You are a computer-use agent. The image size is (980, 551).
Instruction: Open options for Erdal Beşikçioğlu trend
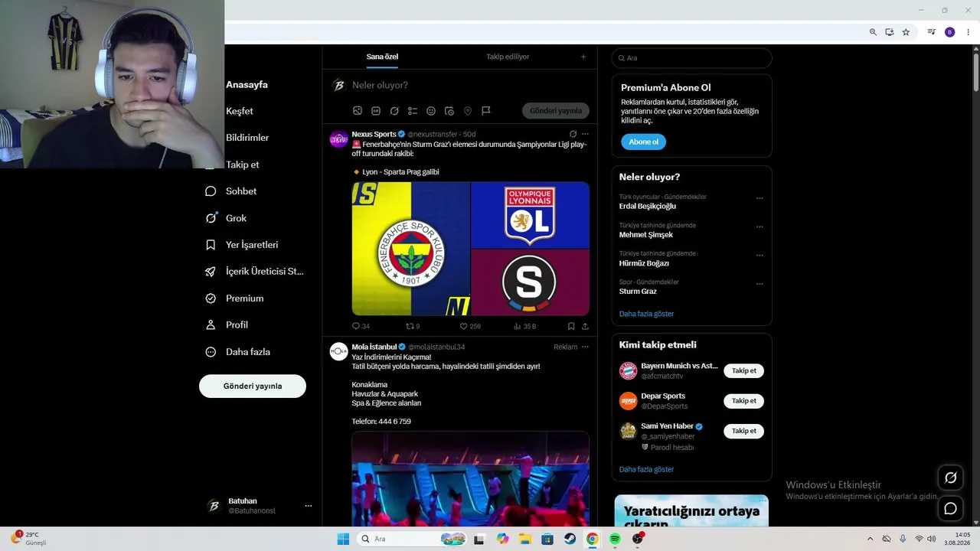(x=759, y=198)
